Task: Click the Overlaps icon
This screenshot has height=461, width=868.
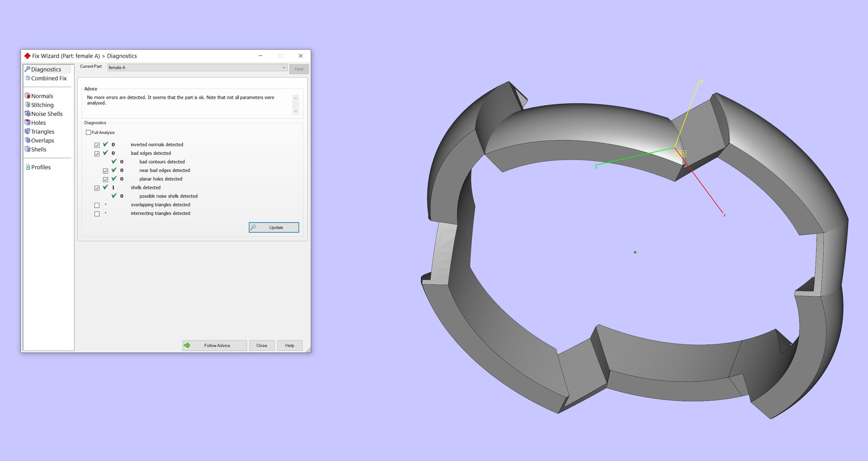Action: coord(27,140)
